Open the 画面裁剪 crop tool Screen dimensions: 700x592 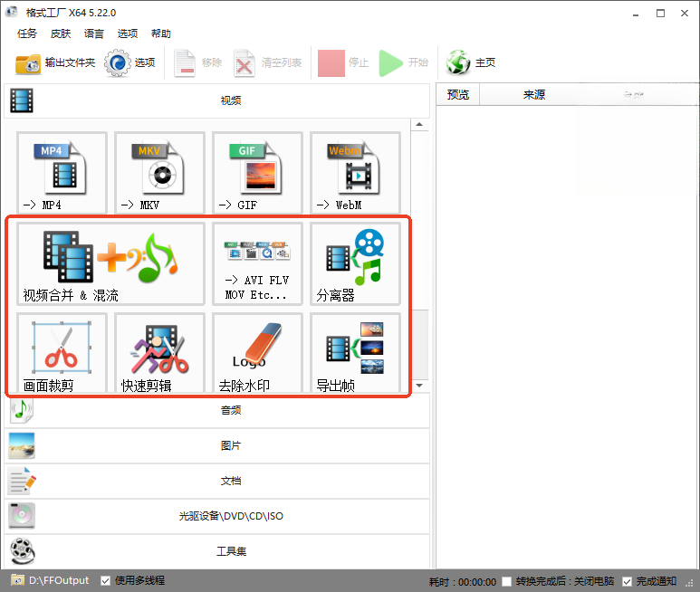62,353
